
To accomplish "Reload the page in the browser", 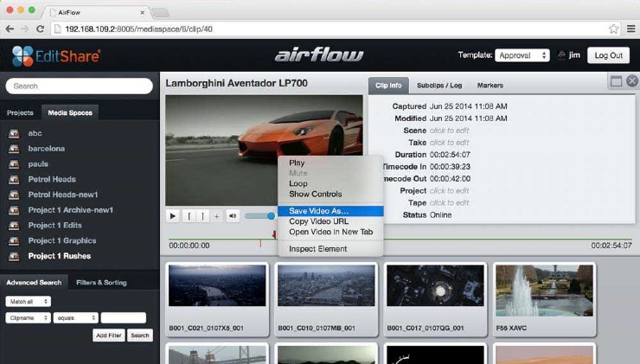I will click(40, 29).
